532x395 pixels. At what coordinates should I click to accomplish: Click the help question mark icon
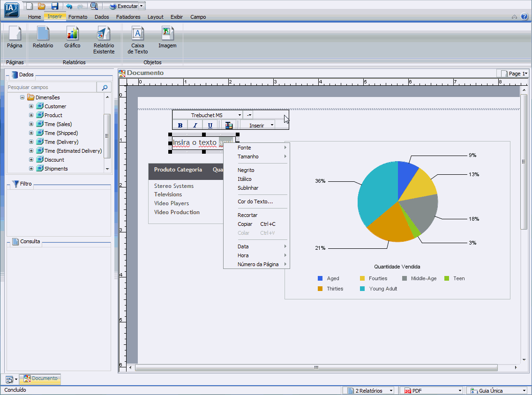click(524, 16)
